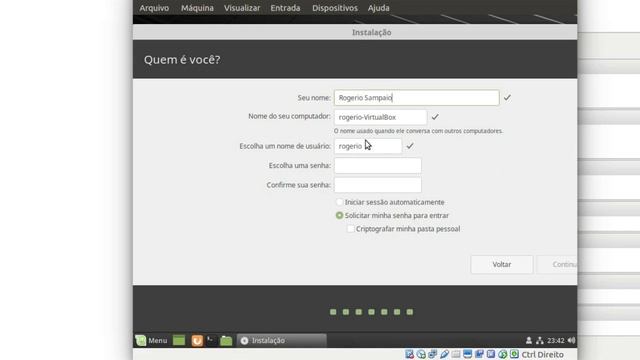Screen dimensions: 640x360
Task: Click the green show desktop icon
Action: pyautogui.click(x=179, y=340)
